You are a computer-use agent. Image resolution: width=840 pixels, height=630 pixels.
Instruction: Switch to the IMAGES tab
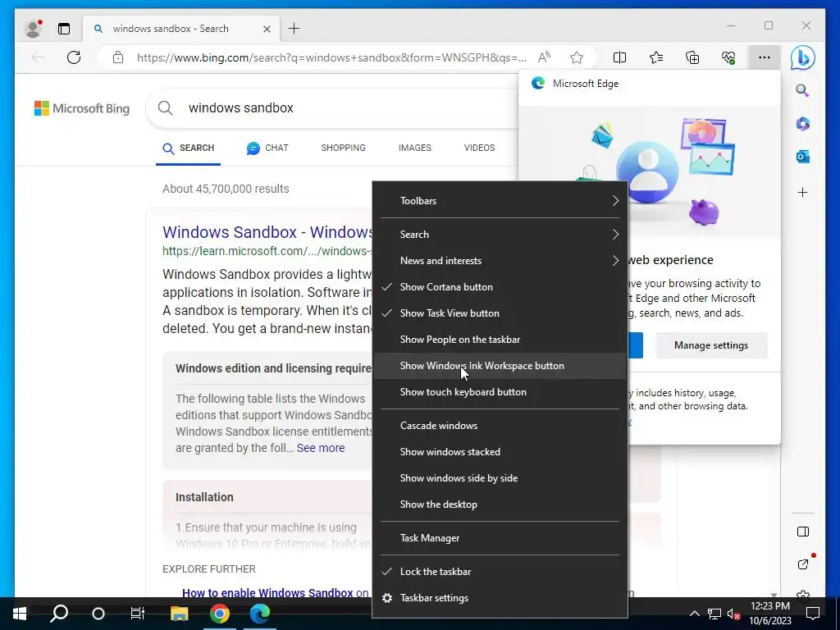(x=414, y=148)
